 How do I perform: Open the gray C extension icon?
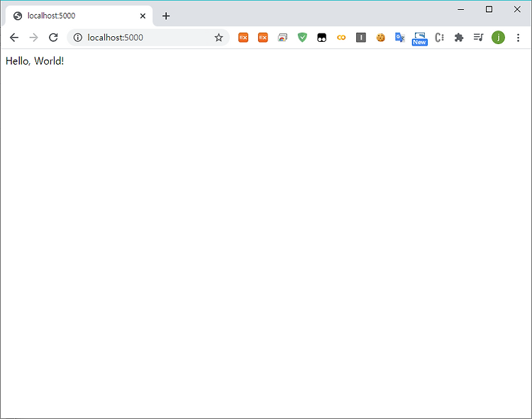(x=439, y=38)
